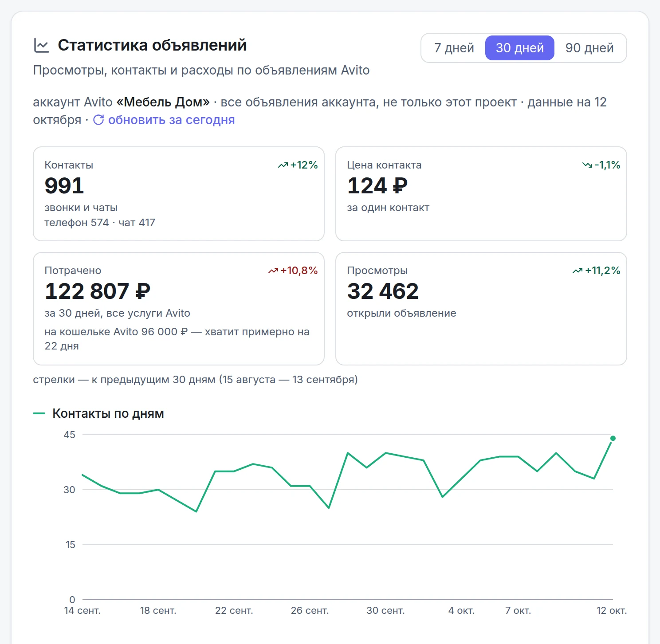
Task: Click the "18 сент." axis label
Action: (x=158, y=611)
